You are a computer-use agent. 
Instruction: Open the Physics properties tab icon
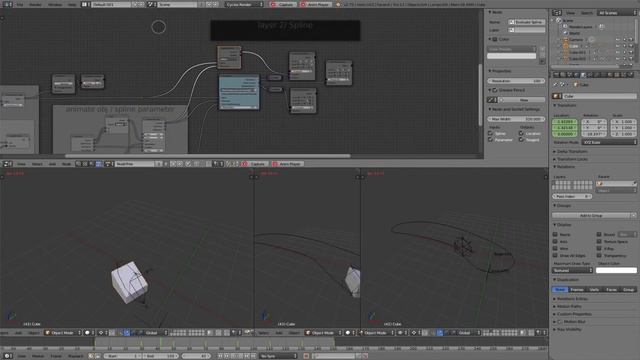630,75
